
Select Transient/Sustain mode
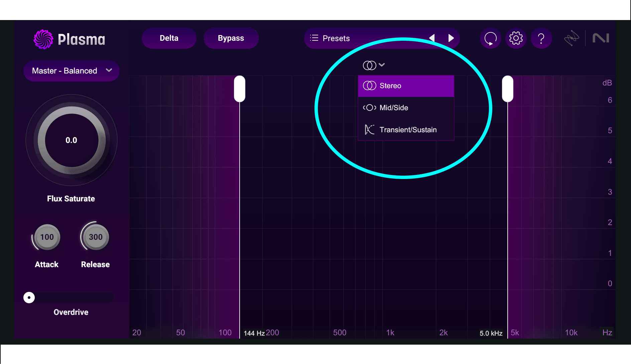[x=406, y=130]
